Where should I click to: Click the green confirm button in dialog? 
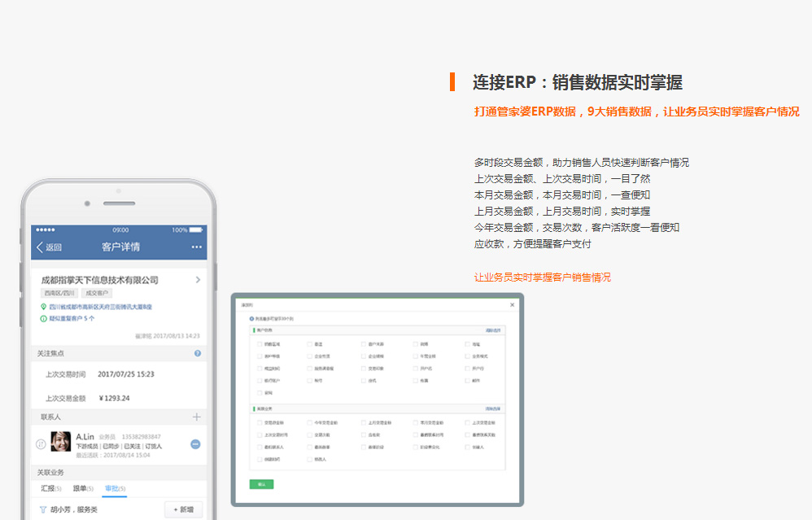click(261, 484)
